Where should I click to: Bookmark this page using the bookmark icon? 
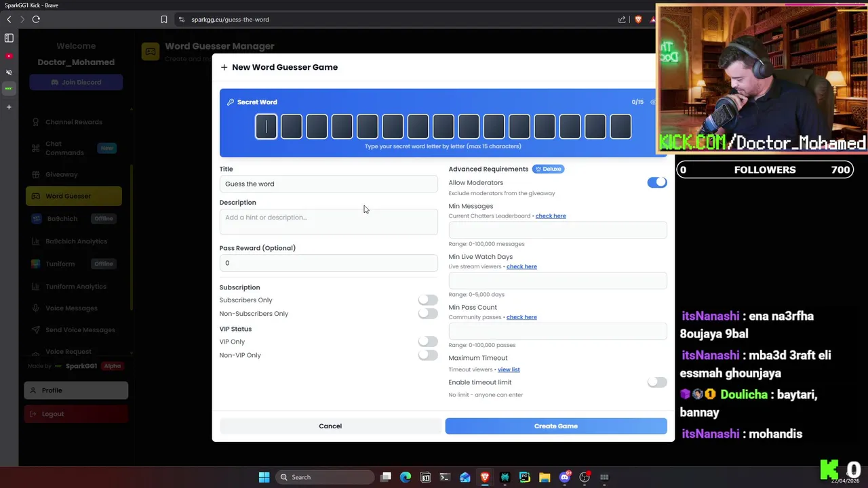164,20
